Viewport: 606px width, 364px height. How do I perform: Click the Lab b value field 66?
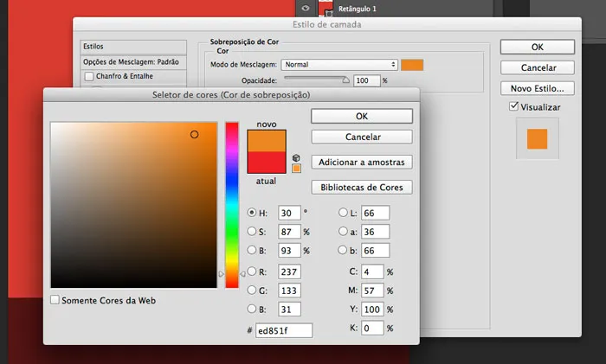[x=375, y=251]
